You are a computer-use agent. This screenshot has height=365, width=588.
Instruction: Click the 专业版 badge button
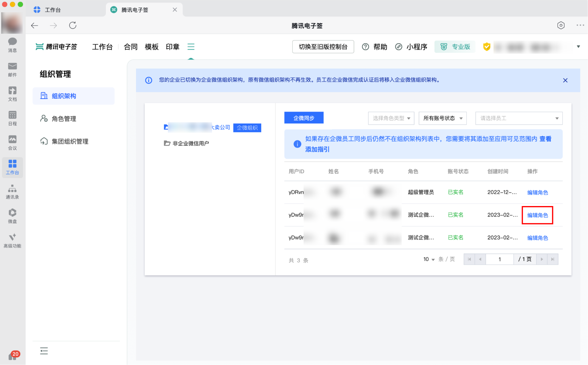[x=454, y=47]
